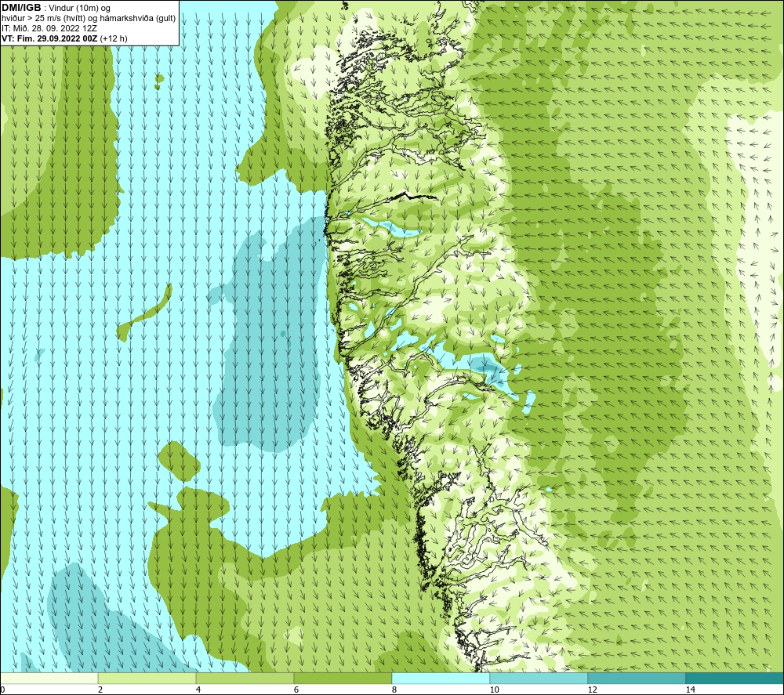Click the 'IT: Mið. 28. 09. 2022 12Z' line
This screenshot has height=695, width=784.
coord(49,28)
